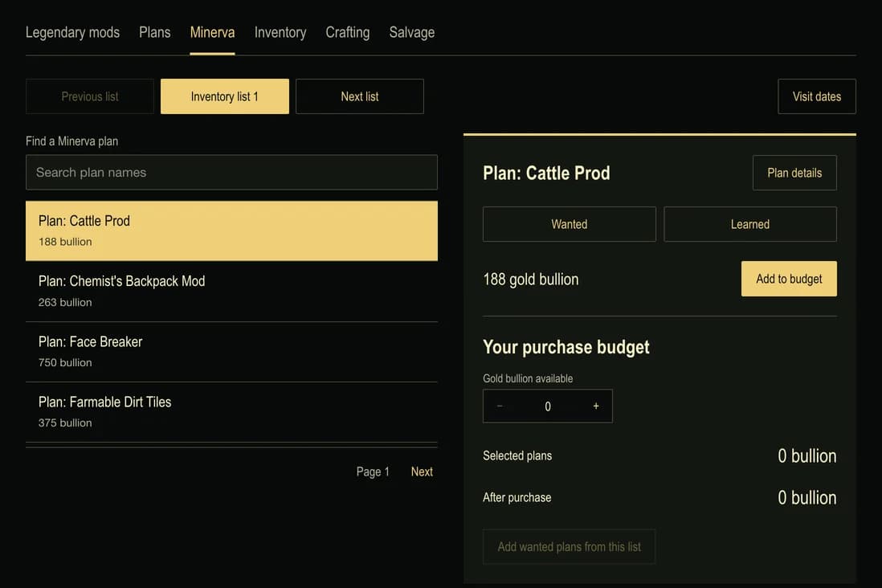Click the Gold bullion available label

click(x=528, y=378)
